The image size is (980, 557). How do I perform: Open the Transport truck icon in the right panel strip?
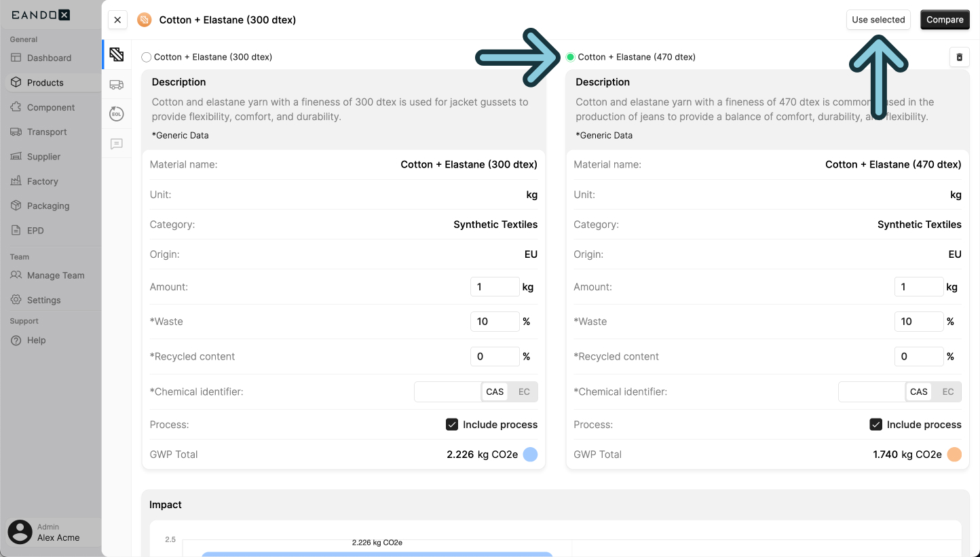(116, 84)
